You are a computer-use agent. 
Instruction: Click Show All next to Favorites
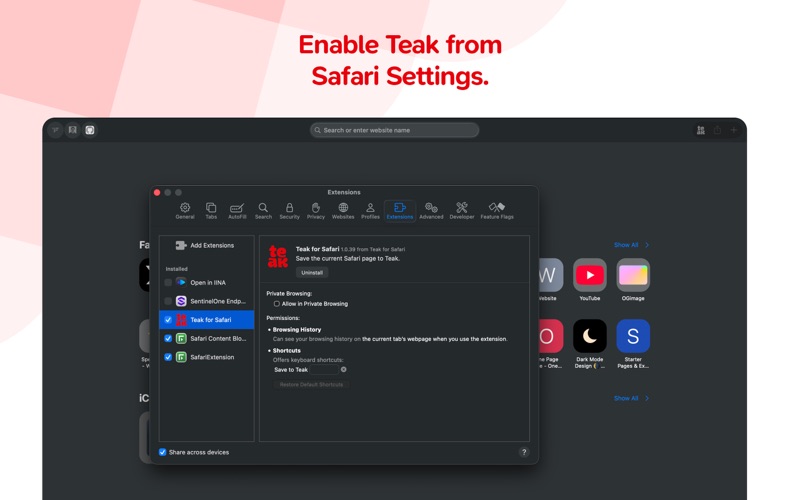[631, 245]
